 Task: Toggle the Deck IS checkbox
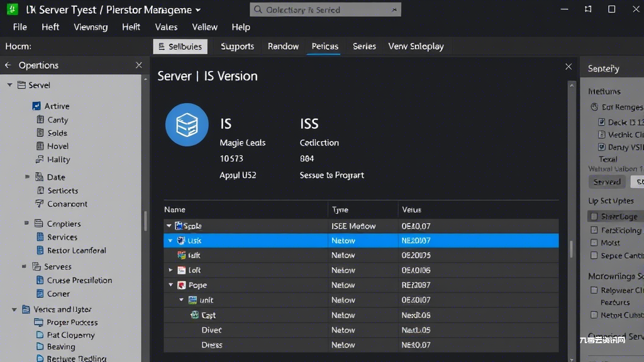602,122
